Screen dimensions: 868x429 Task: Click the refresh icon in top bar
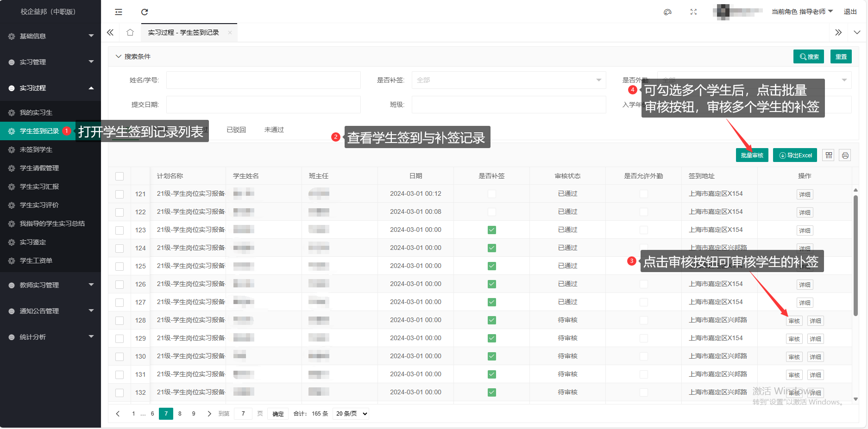click(x=145, y=12)
